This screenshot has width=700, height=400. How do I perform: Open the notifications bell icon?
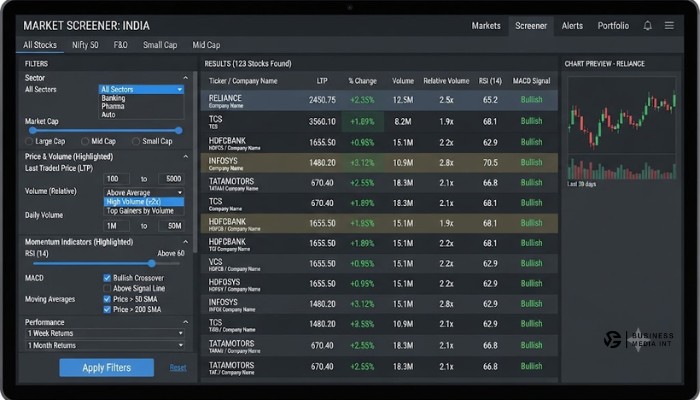(647, 26)
